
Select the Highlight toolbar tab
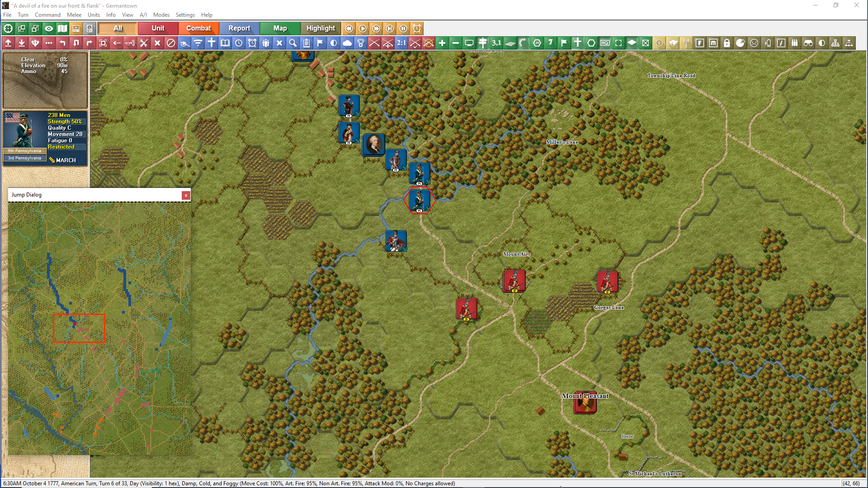point(321,28)
